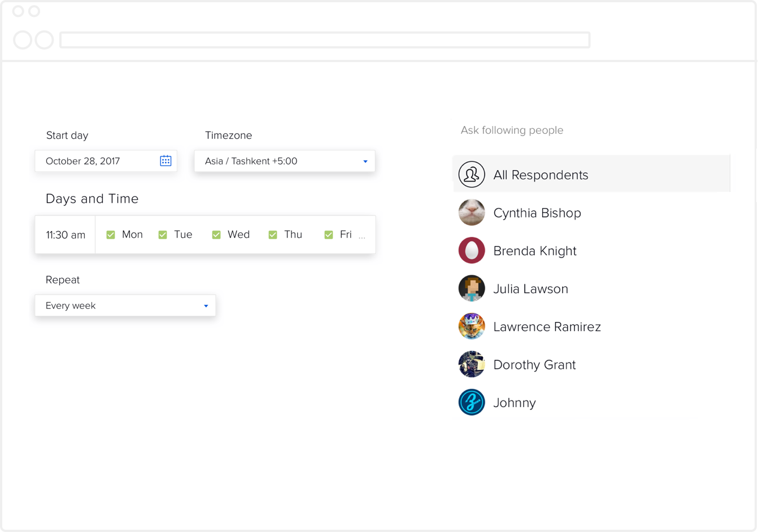Select Julia Lawson from the people list

(x=530, y=289)
